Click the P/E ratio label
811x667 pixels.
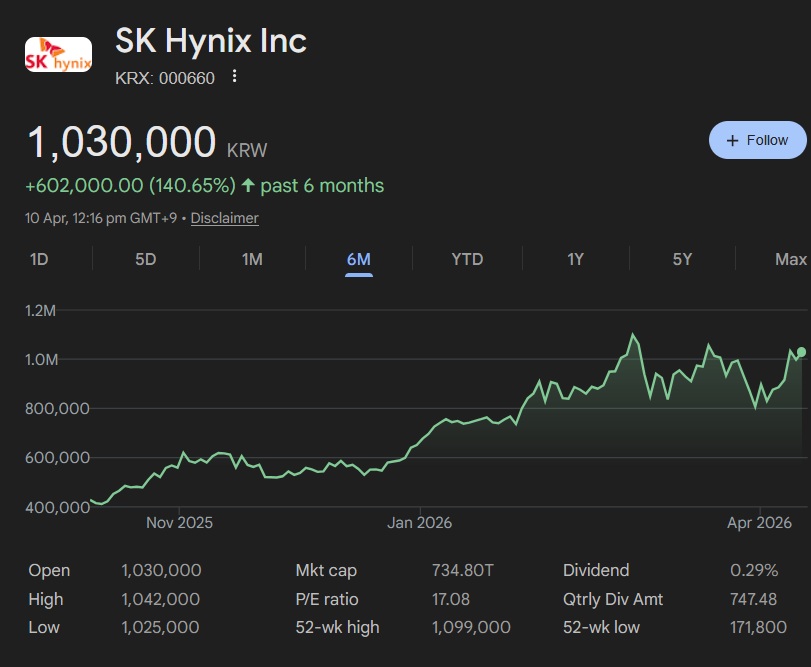(327, 599)
